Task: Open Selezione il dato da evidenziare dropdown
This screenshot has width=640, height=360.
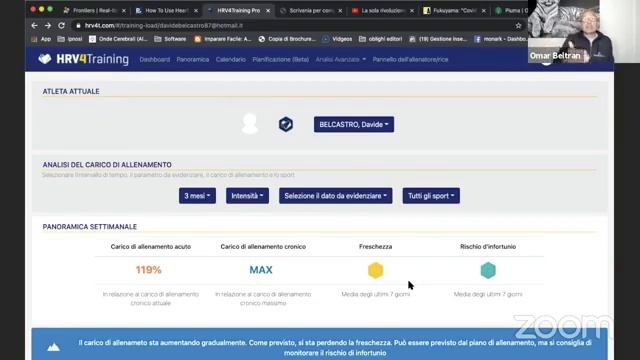Action: point(336,196)
